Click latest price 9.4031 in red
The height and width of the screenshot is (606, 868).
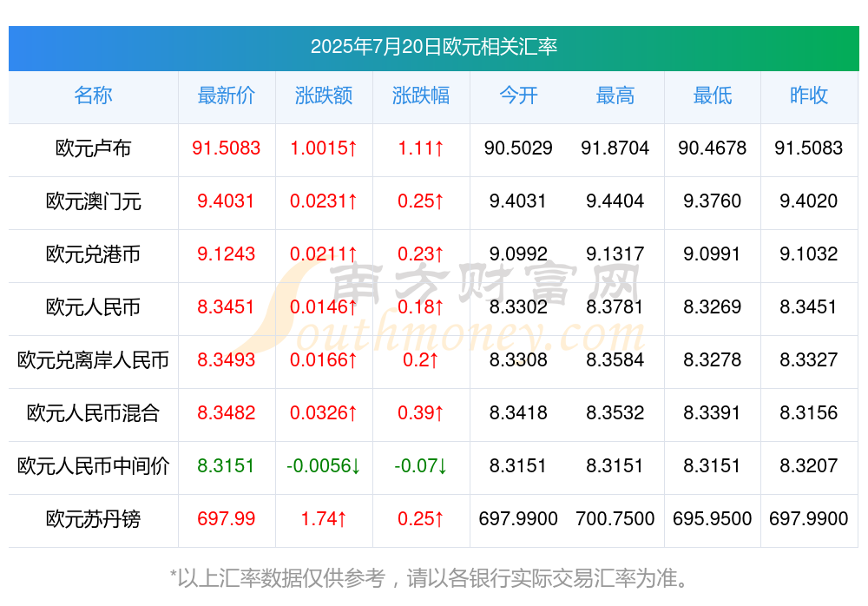(x=227, y=201)
